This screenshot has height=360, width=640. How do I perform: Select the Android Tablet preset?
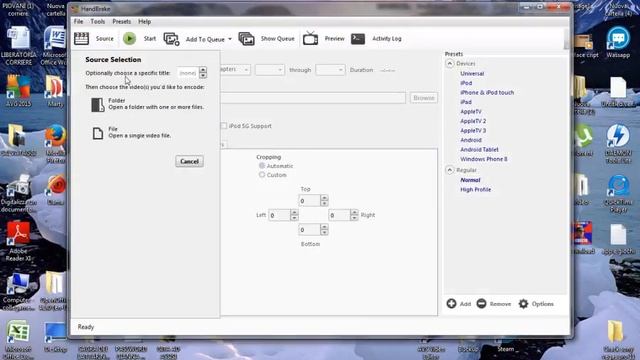click(x=479, y=149)
